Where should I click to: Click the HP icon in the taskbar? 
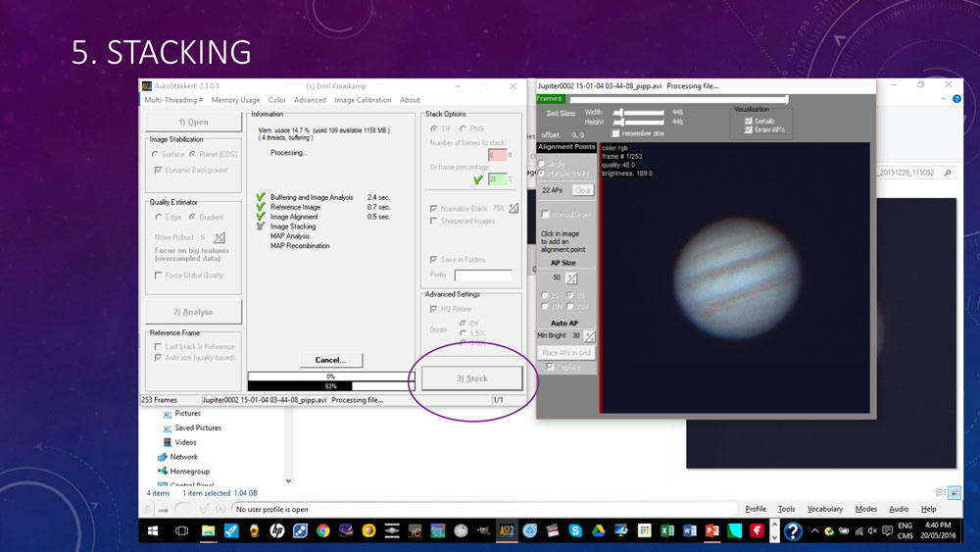(x=277, y=530)
